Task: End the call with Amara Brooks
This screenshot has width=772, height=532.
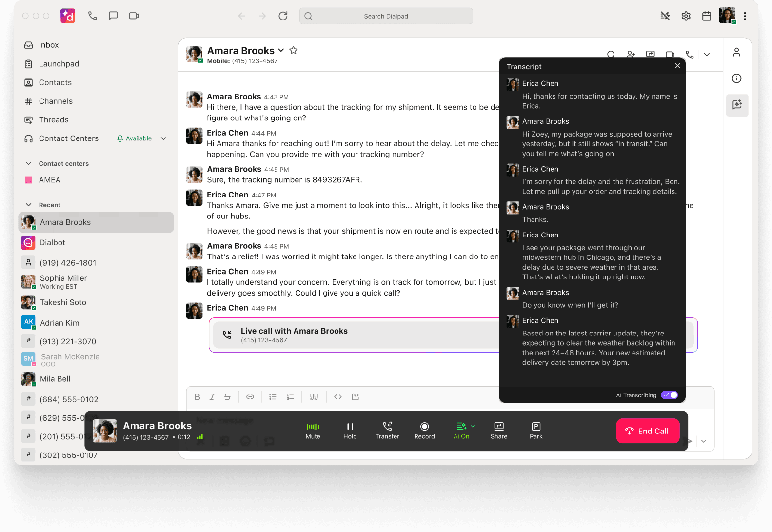Action: [x=648, y=431]
